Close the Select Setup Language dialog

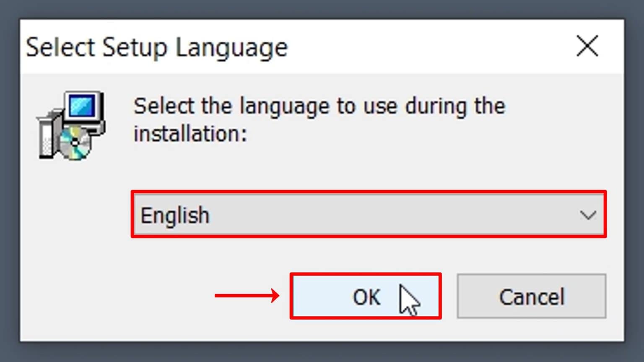pyautogui.click(x=587, y=46)
